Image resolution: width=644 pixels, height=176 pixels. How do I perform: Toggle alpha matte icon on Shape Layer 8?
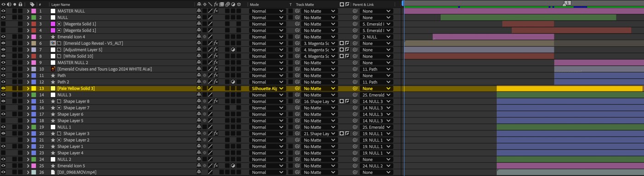(342, 101)
